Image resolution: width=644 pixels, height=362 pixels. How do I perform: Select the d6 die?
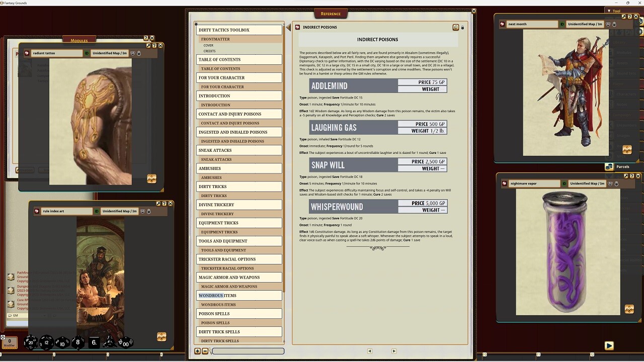coord(94,342)
